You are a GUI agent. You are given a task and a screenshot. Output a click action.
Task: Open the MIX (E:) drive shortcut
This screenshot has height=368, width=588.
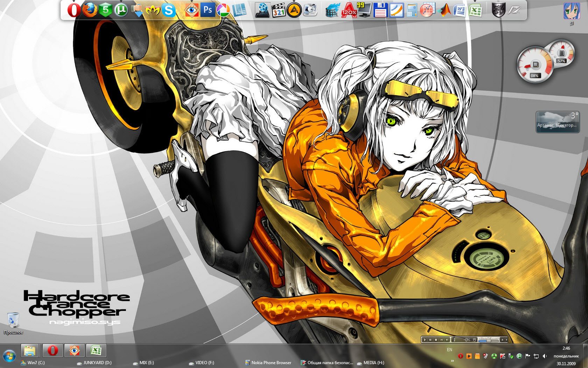coord(143,363)
